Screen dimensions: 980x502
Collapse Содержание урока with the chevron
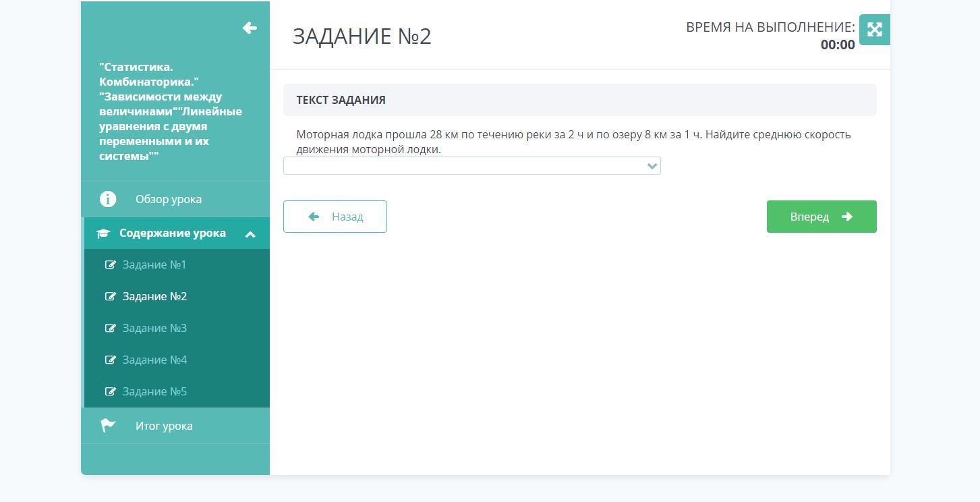point(250,234)
